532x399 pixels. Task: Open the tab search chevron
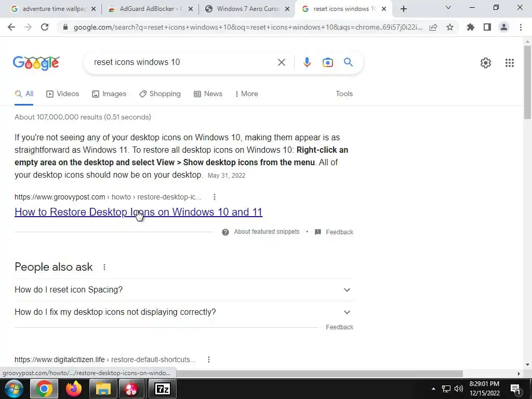448,7
